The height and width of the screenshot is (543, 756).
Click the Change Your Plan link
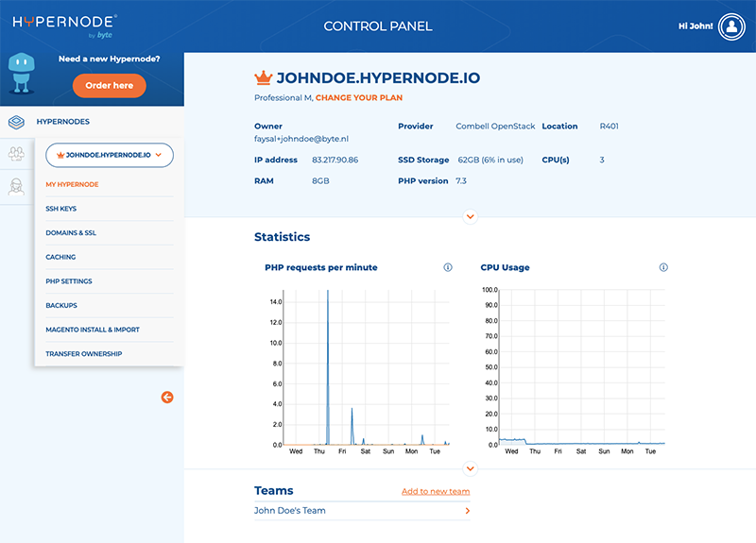pos(360,98)
